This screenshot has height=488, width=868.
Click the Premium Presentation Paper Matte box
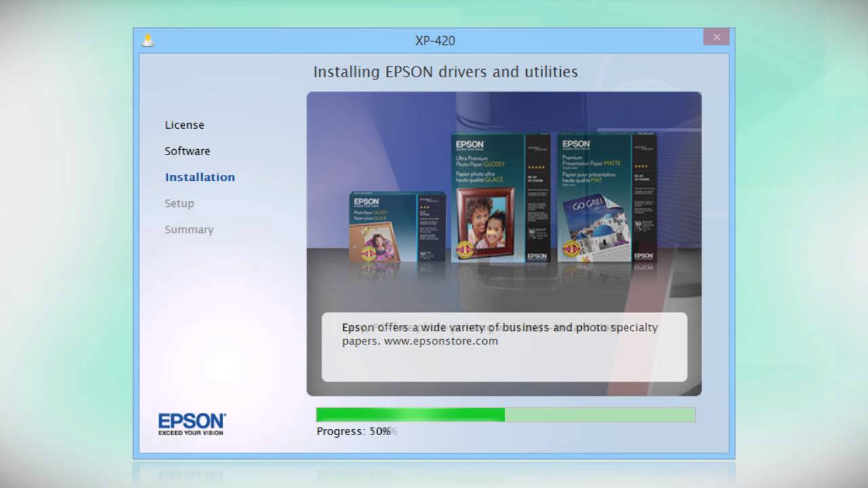[607, 197]
